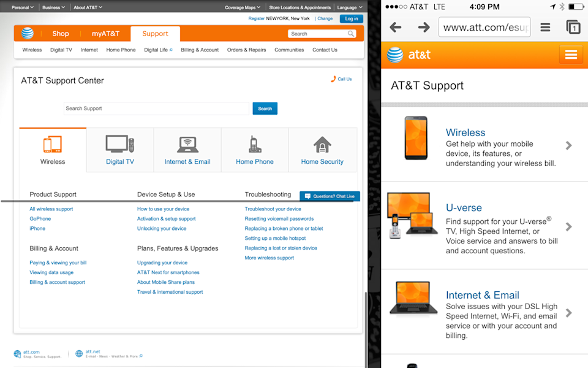Open Replacing a lost or stolen device link
588x368 pixels.
coord(281,248)
